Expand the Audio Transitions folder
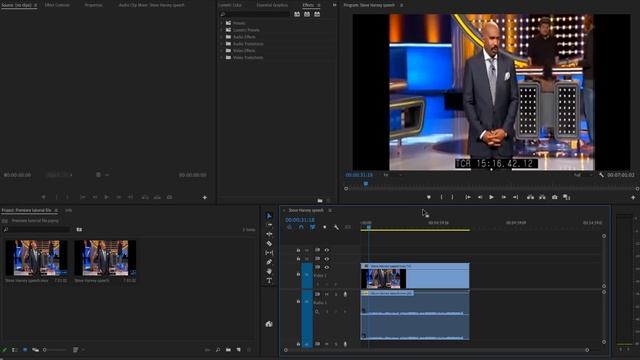Viewport: 640px width, 360px height. click(x=222, y=44)
